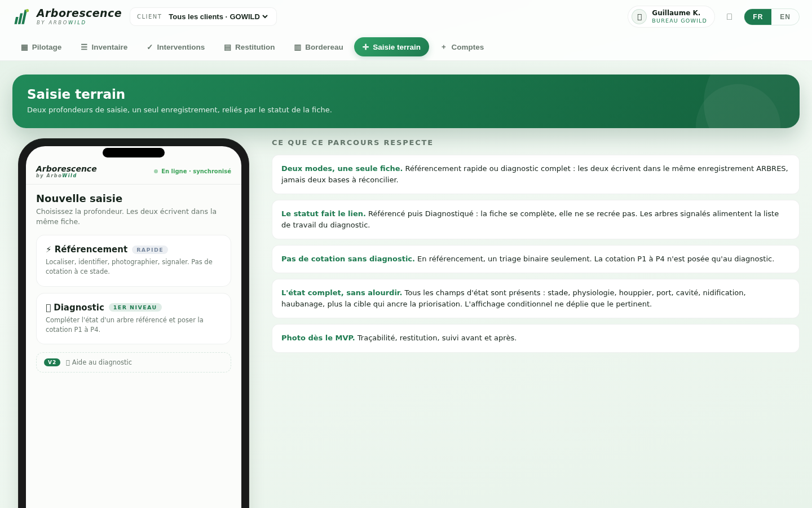Click the Interventions checkmark icon
812x508 pixels.
[149, 47]
